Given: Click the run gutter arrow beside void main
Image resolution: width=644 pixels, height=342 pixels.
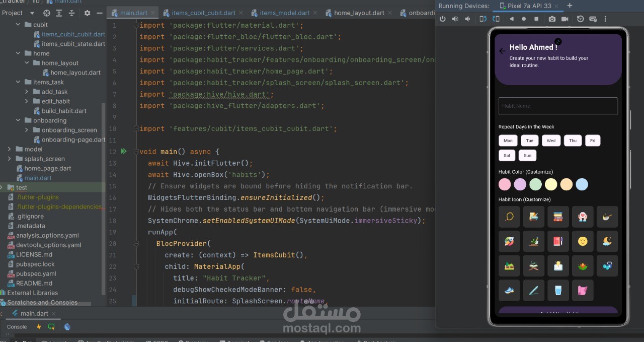Looking at the screenshot, I should coord(124,152).
